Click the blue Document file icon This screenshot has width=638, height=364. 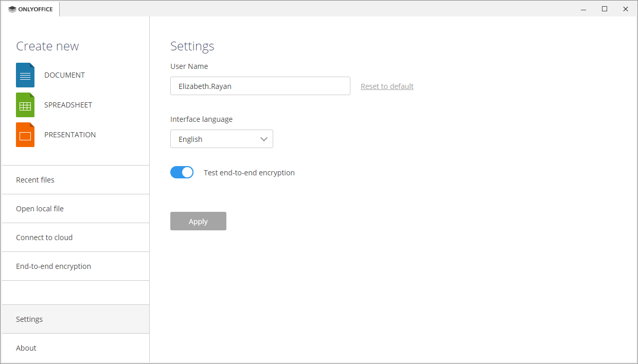[25, 75]
